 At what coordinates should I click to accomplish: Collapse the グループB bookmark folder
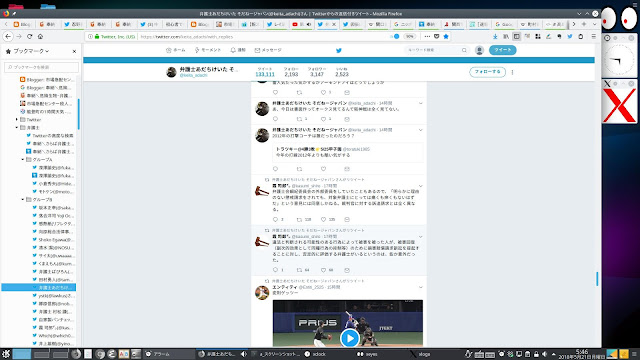[23, 200]
